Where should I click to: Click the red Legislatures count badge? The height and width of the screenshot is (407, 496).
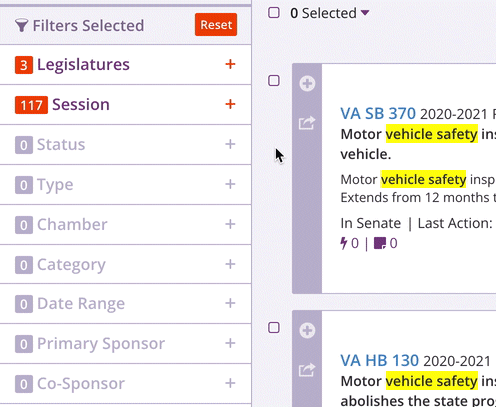coord(24,65)
